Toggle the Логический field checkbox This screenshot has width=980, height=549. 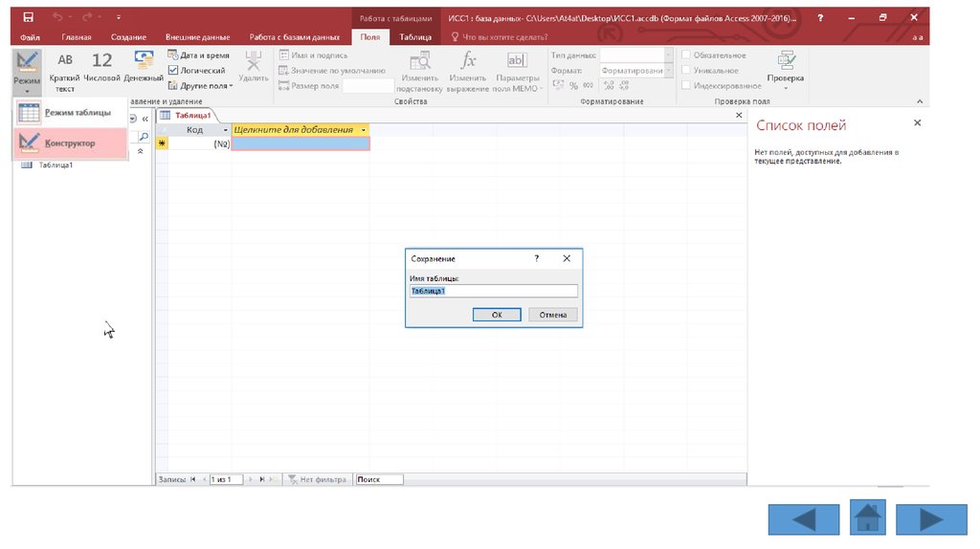(173, 71)
